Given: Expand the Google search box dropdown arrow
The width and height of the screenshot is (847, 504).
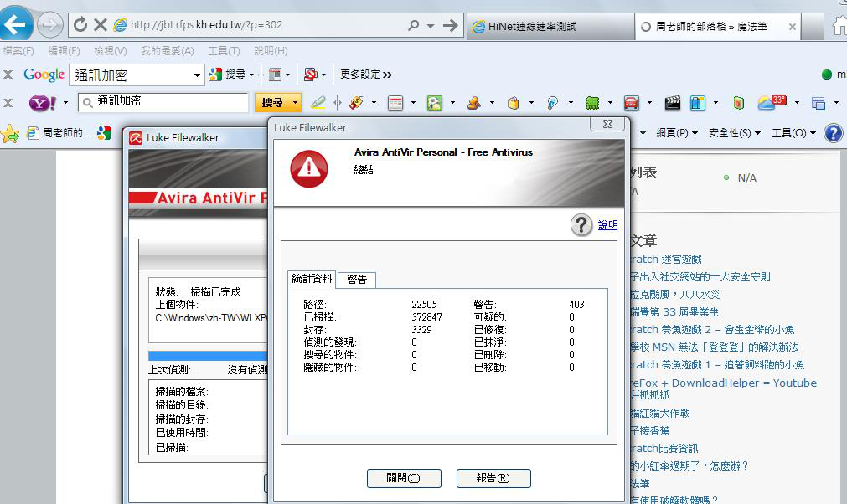Looking at the screenshot, I should point(197,75).
